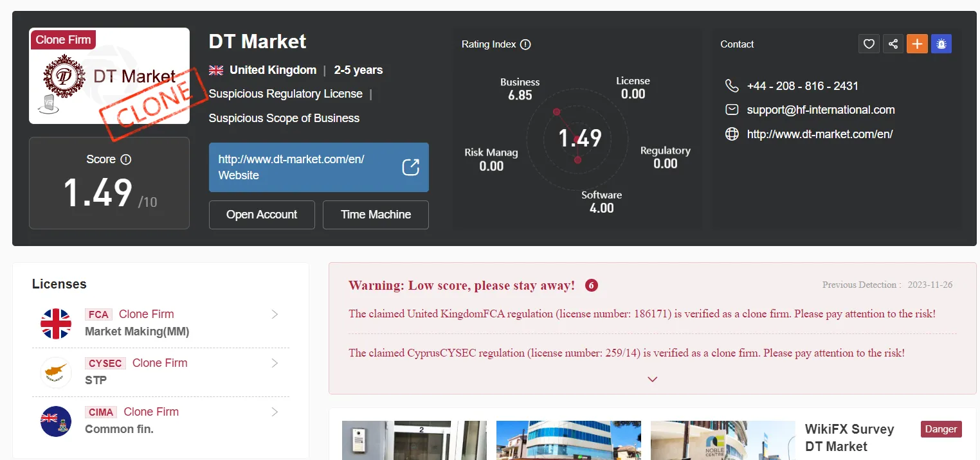Open the dt-market.com Website button
This screenshot has width=980, height=460.
pyautogui.click(x=319, y=167)
